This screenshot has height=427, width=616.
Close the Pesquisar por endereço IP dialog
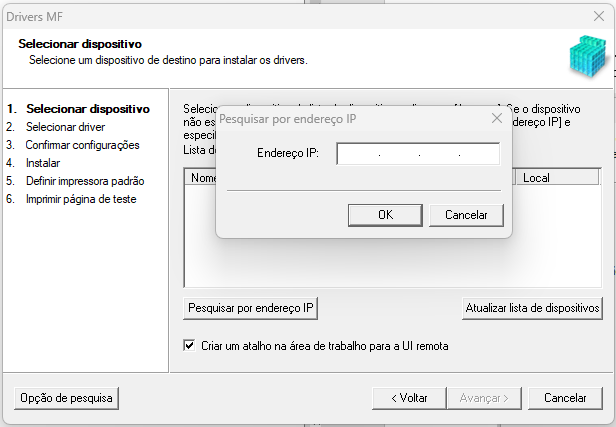click(497, 118)
